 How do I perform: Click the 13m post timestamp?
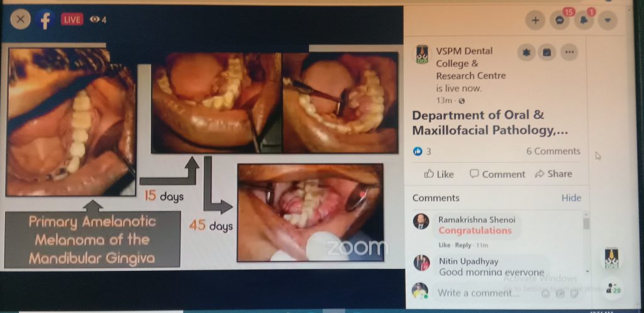coord(443,101)
